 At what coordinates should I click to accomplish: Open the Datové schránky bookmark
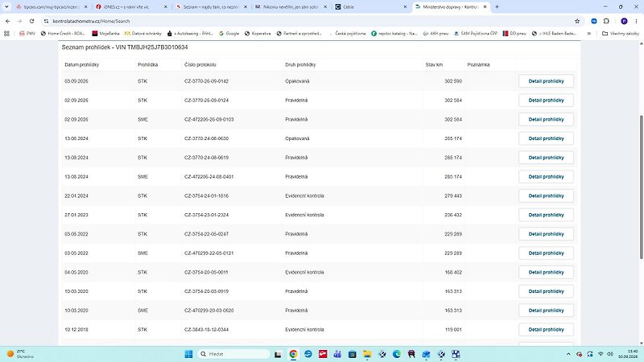(143, 33)
